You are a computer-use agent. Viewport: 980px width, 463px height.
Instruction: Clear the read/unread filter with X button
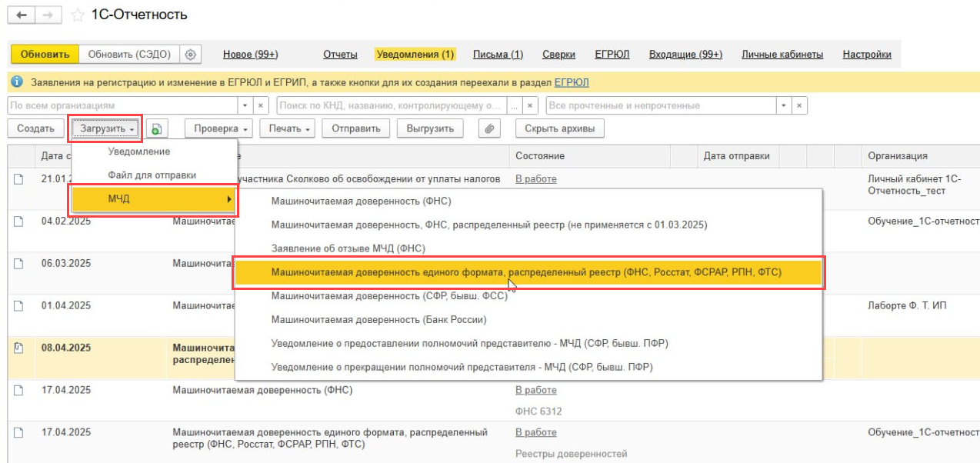tap(800, 105)
